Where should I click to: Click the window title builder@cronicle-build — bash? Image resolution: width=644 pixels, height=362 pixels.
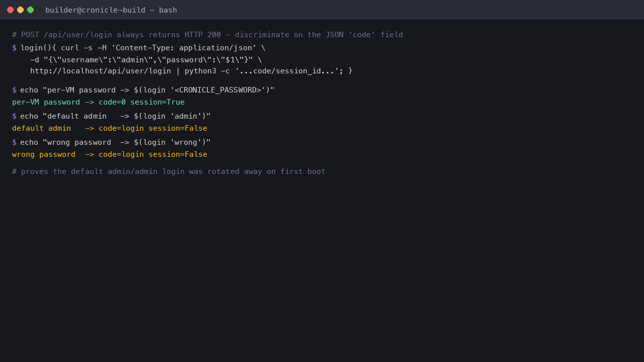[x=111, y=10]
